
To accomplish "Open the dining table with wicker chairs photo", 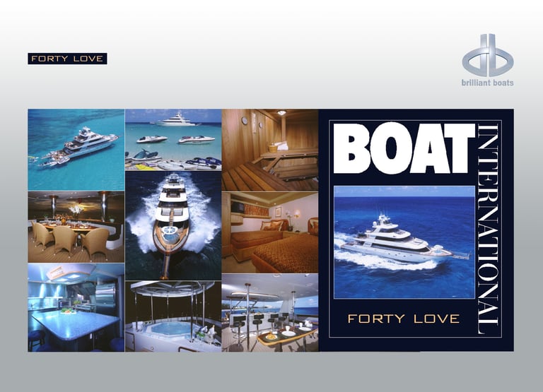I will click(76, 227).
